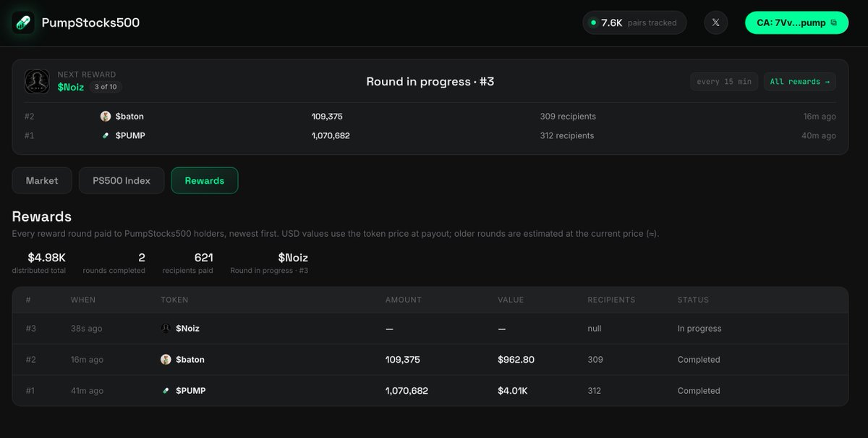Click the 7.6K pairs tracked pill
The image size is (868, 438).
[x=634, y=22]
